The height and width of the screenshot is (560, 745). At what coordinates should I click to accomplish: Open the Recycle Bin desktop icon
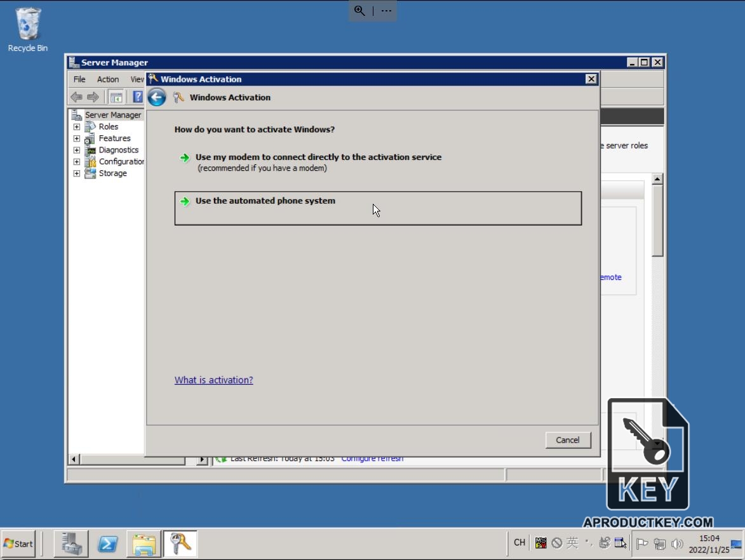click(x=27, y=29)
